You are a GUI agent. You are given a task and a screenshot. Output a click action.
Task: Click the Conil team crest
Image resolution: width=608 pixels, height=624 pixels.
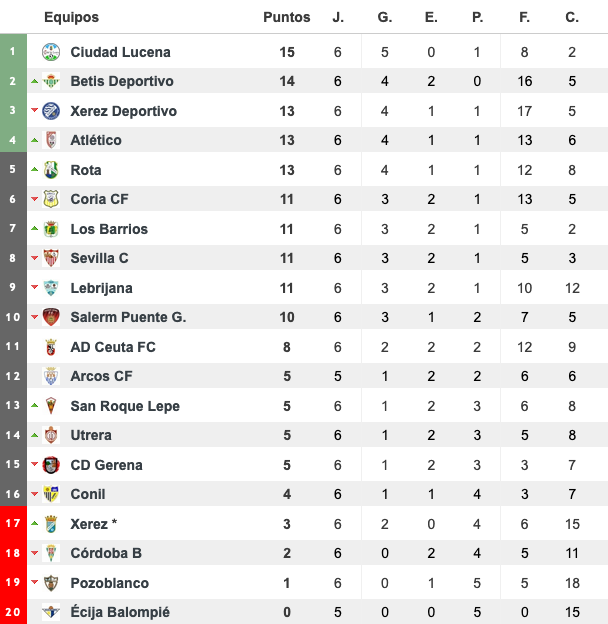coord(51,494)
